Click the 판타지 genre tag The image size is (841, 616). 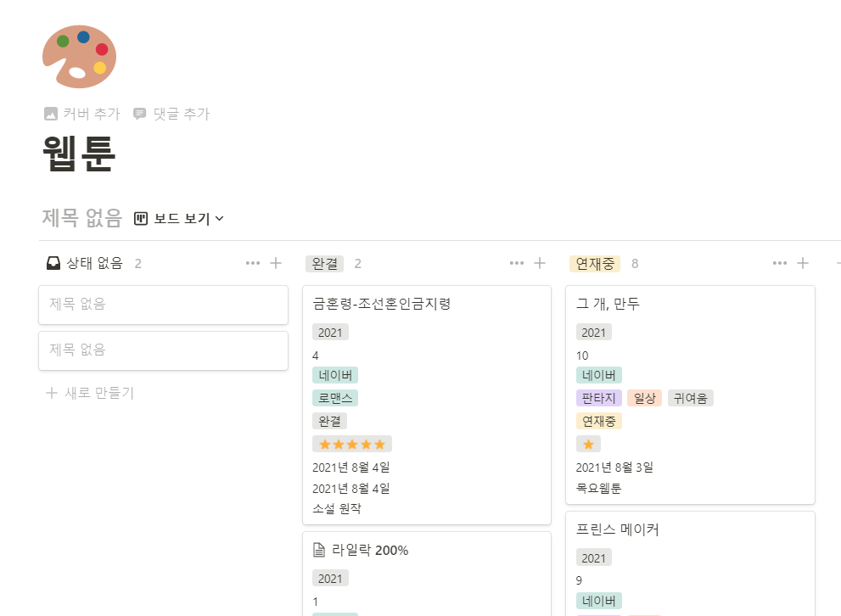coord(598,398)
